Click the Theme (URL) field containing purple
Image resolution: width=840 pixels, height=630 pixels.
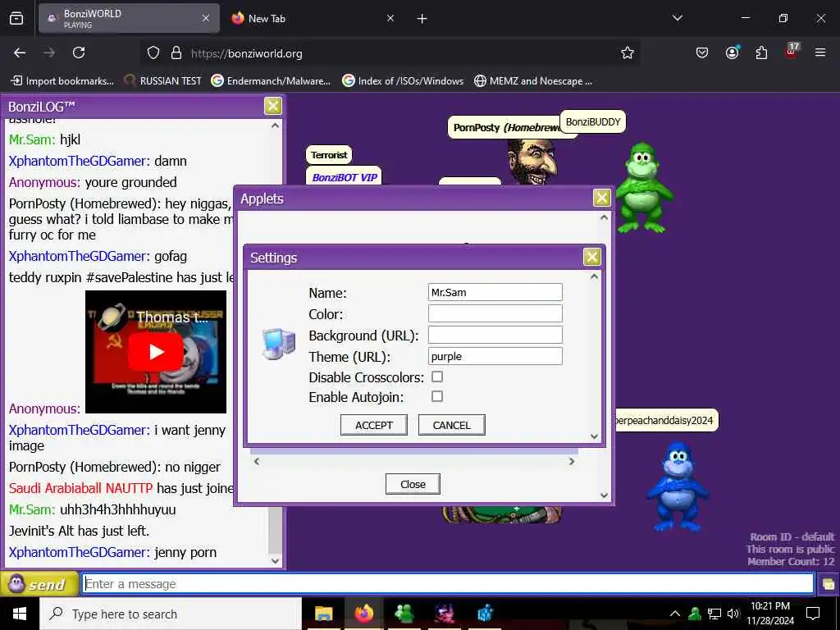coord(495,356)
